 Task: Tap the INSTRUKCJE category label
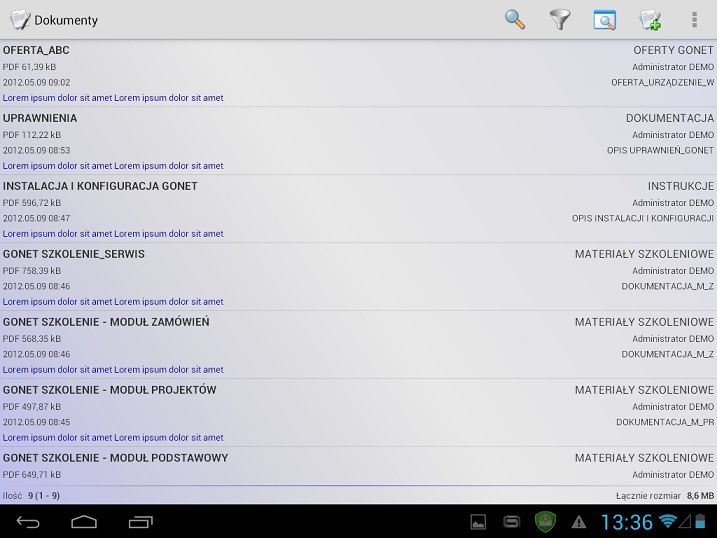click(680, 186)
